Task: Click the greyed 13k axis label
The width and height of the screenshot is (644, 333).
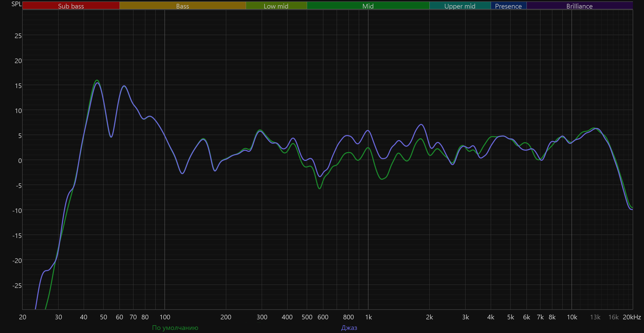Action: [595, 317]
